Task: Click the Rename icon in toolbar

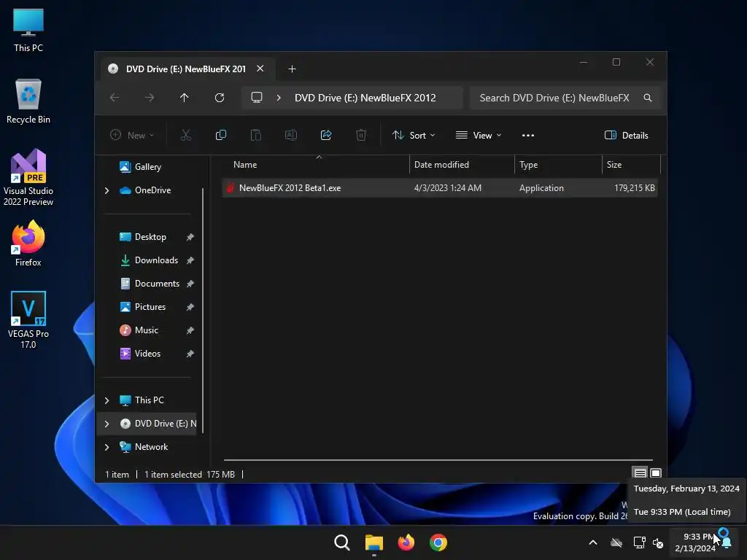Action: (291, 135)
